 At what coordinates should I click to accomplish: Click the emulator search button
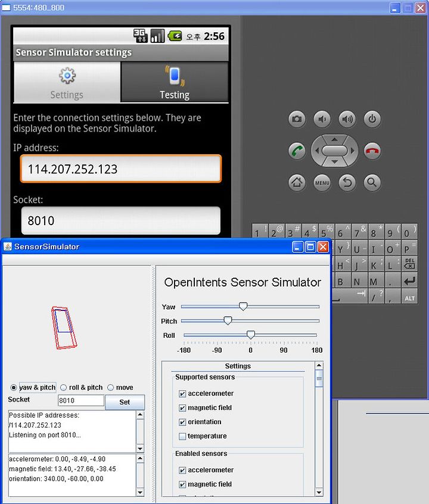(372, 182)
